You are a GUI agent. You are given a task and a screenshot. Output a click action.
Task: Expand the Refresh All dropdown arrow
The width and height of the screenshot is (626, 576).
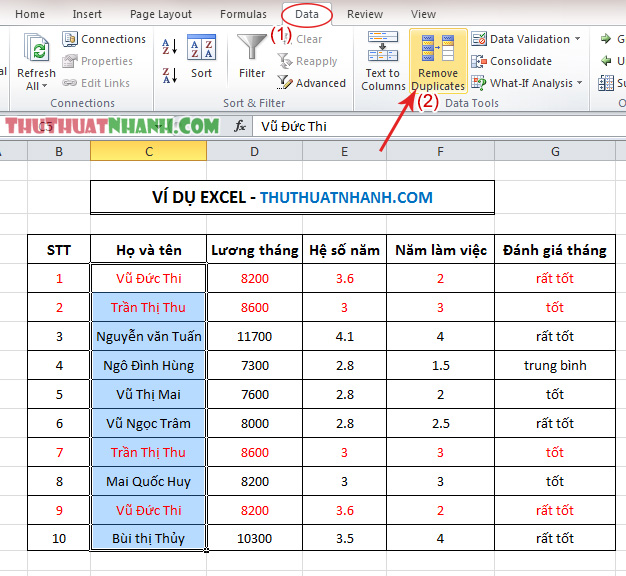[44, 86]
